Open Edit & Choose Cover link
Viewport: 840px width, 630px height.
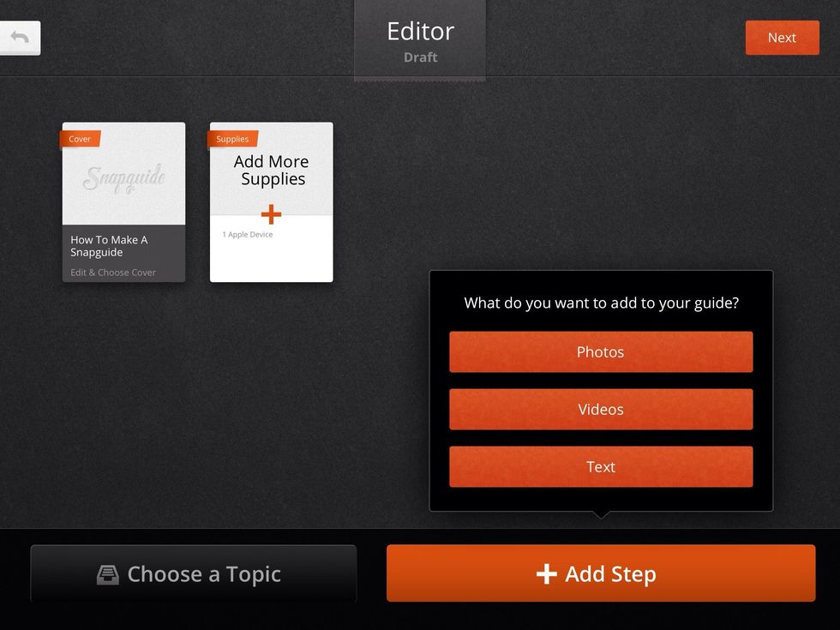[x=113, y=273]
